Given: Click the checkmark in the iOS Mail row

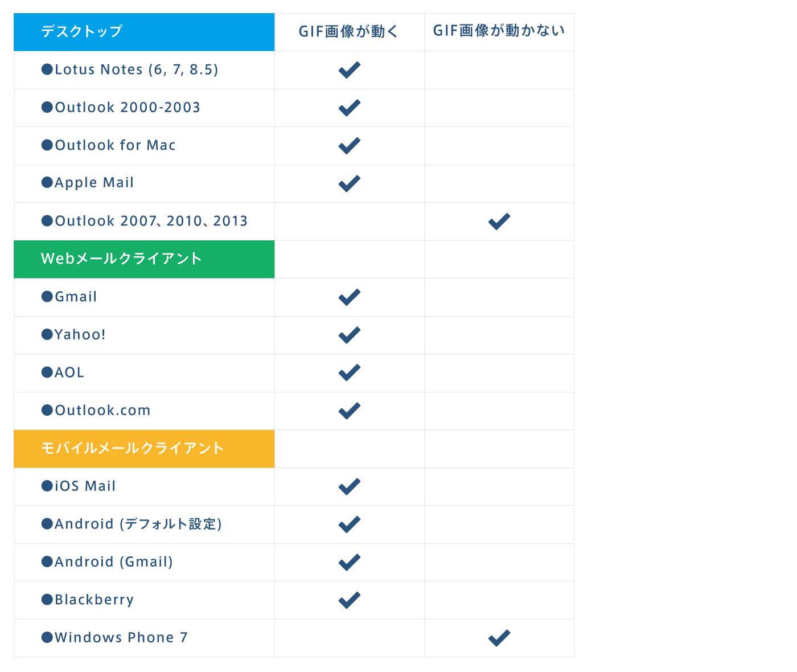Looking at the screenshot, I should pyautogui.click(x=349, y=486).
